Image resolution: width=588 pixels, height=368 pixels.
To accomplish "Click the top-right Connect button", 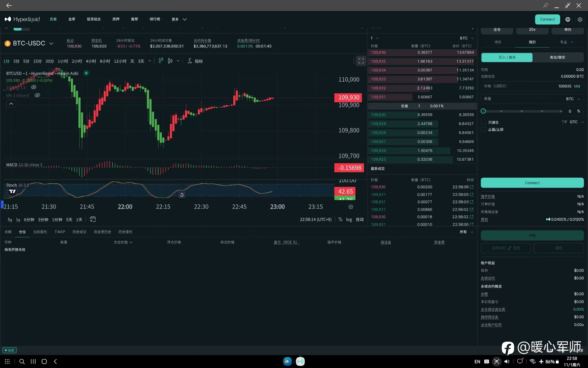I will tap(547, 19).
